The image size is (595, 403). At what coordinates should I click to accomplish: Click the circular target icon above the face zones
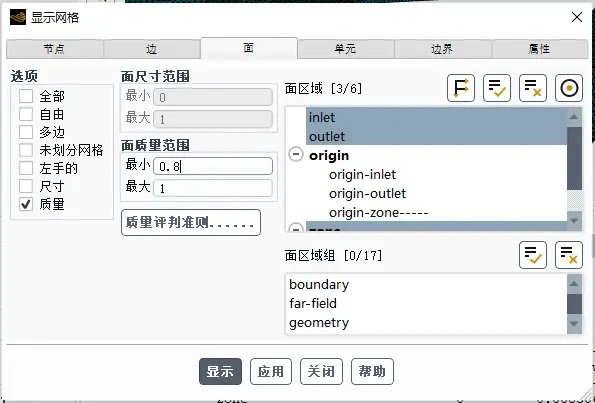tap(569, 88)
